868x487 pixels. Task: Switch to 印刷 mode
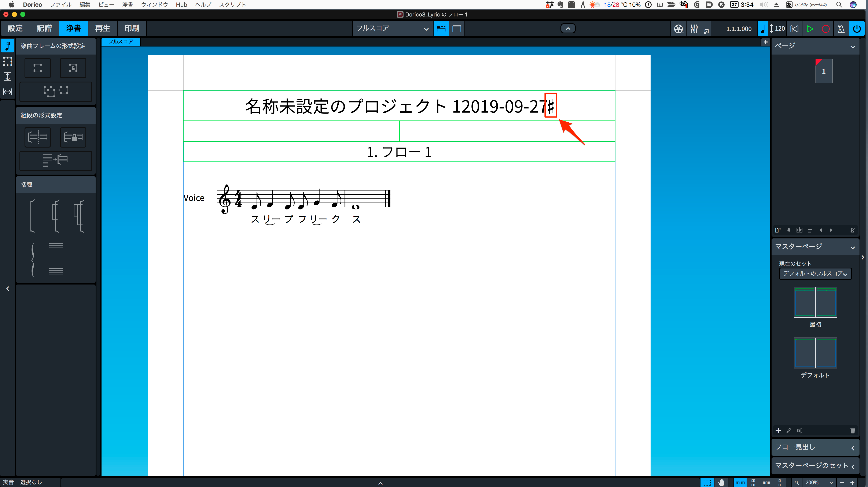[132, 29]
